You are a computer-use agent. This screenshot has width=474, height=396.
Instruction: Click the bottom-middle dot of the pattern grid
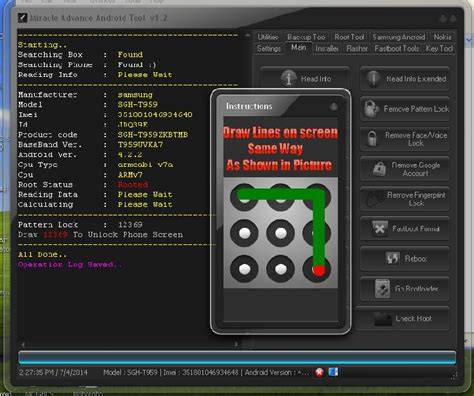pos(281,269)
